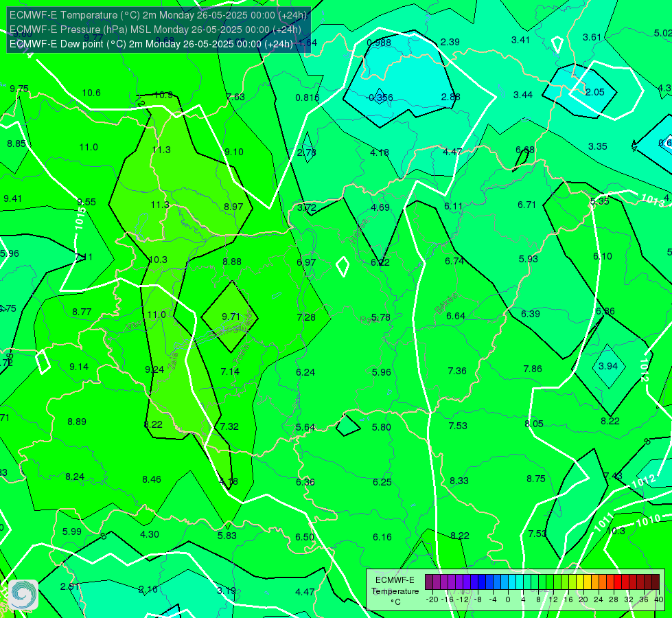
Task: Click the 7.86 temperature value
Action: pyautogui.click(x=533, y=369)
